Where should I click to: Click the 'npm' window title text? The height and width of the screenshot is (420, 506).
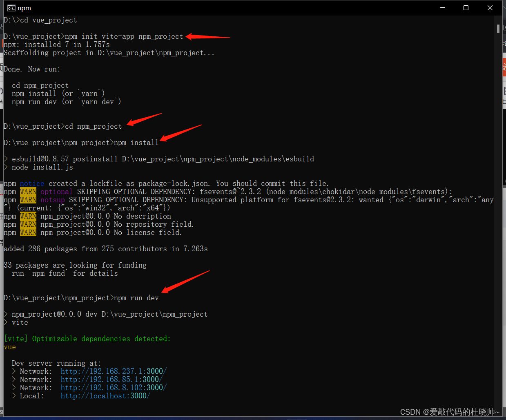(x=24, y=8)
